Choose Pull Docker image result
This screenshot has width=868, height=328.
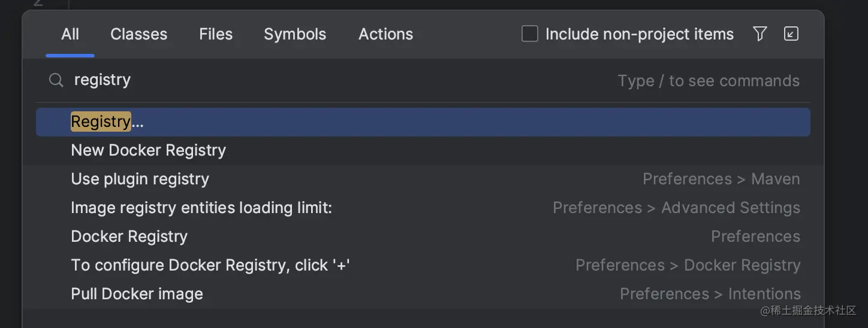click(x=137, y=294)
